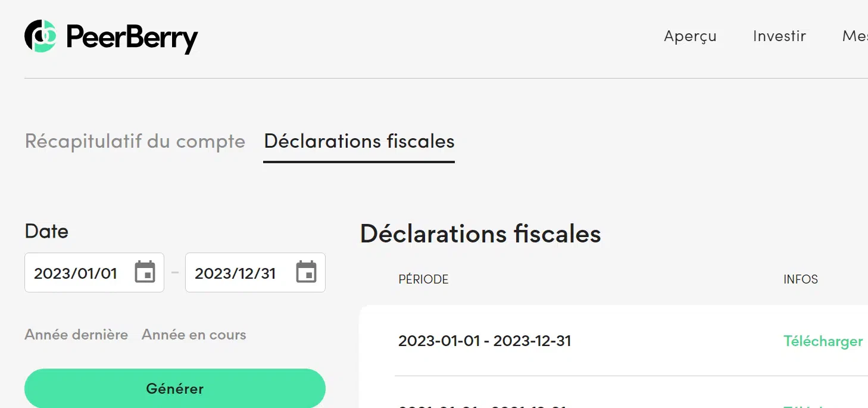Image resolution: width=868 pixels, height=408 pixels.
Task: Click the Générer button
Action: coord(174,388)
